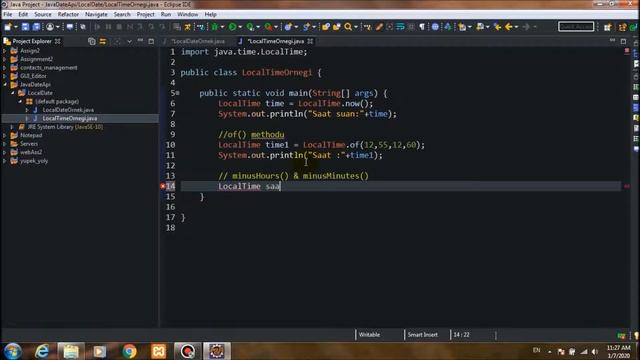
Task: Expand the contacts_management project
Action: click(x=5, y=68)
